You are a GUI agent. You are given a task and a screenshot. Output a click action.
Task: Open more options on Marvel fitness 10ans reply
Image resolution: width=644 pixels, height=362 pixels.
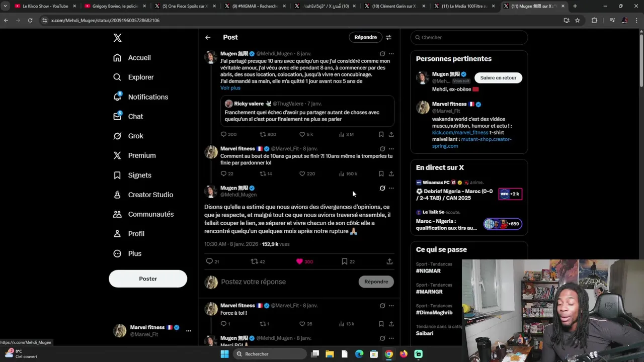click(x=391, y=149)
